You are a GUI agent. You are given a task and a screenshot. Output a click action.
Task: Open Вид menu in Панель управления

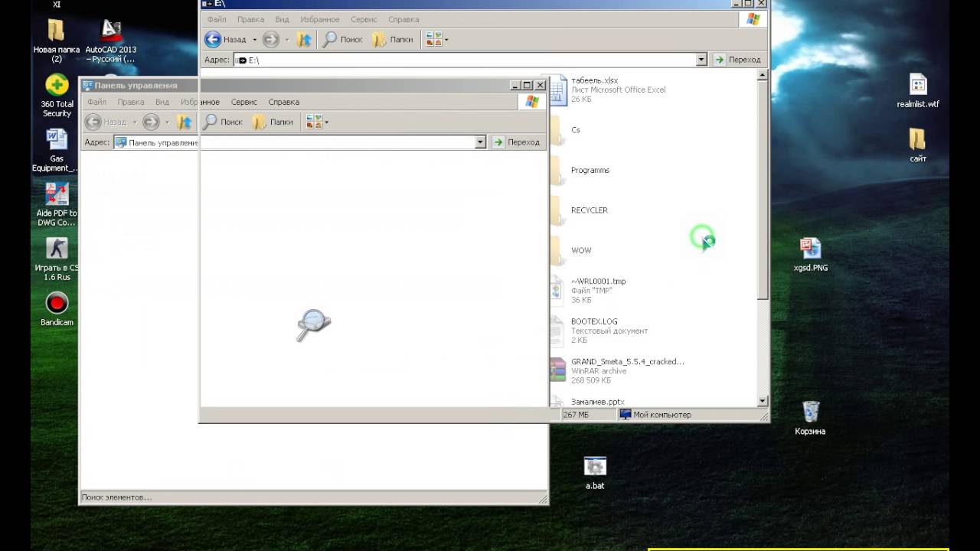pyautogui.click(x=162, y=102)
